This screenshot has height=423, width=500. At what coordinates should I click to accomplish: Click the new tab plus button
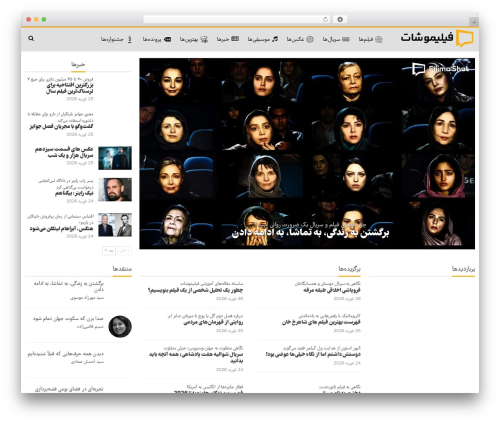click(474, 22)
